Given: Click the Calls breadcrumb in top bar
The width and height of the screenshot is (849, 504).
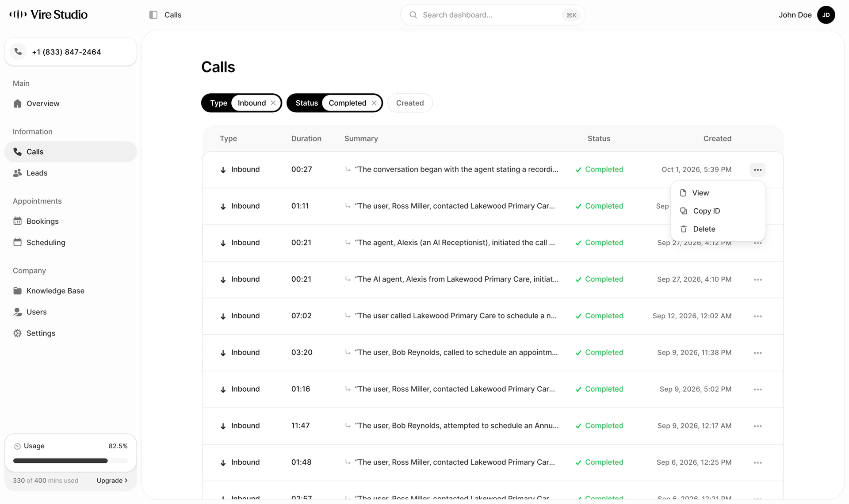Looking at the screenshot, I should click(173, 15).
